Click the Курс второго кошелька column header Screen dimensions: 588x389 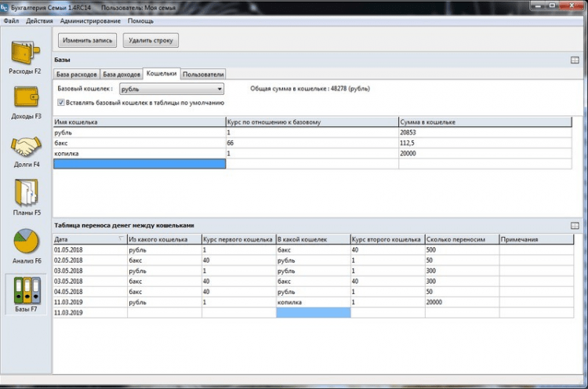[x=388, y=239]
